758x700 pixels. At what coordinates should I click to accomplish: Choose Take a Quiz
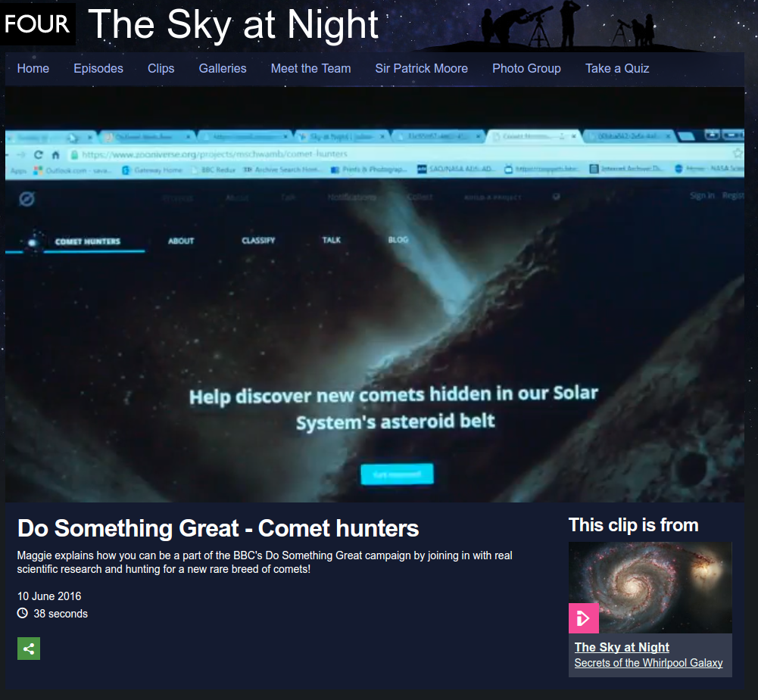click(617, 69)
